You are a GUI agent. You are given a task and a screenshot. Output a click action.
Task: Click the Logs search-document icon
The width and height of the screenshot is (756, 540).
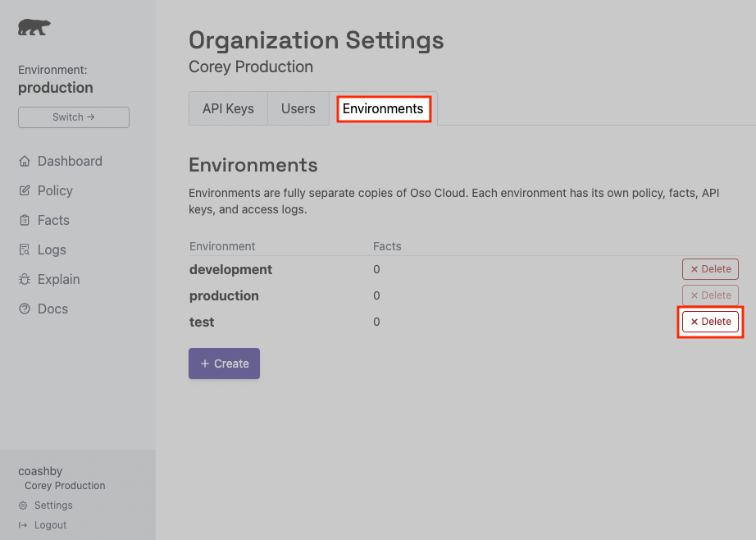25,249
